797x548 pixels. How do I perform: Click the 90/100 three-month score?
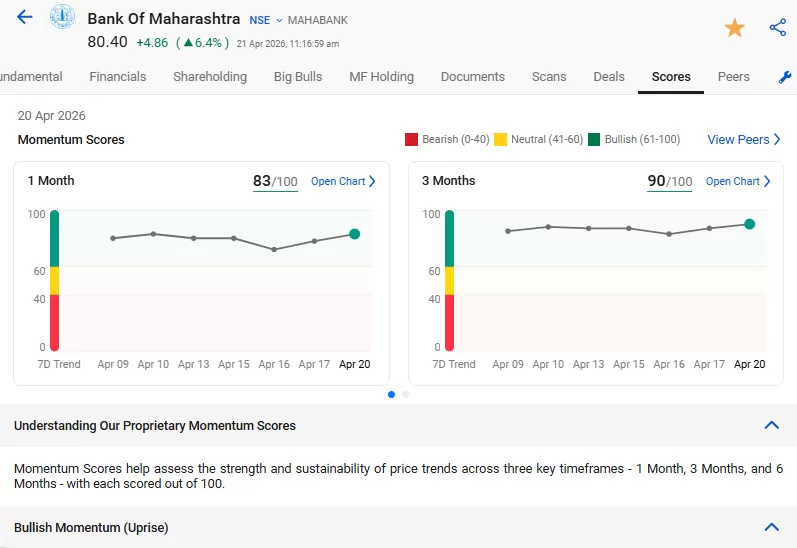tap(669, 181)
